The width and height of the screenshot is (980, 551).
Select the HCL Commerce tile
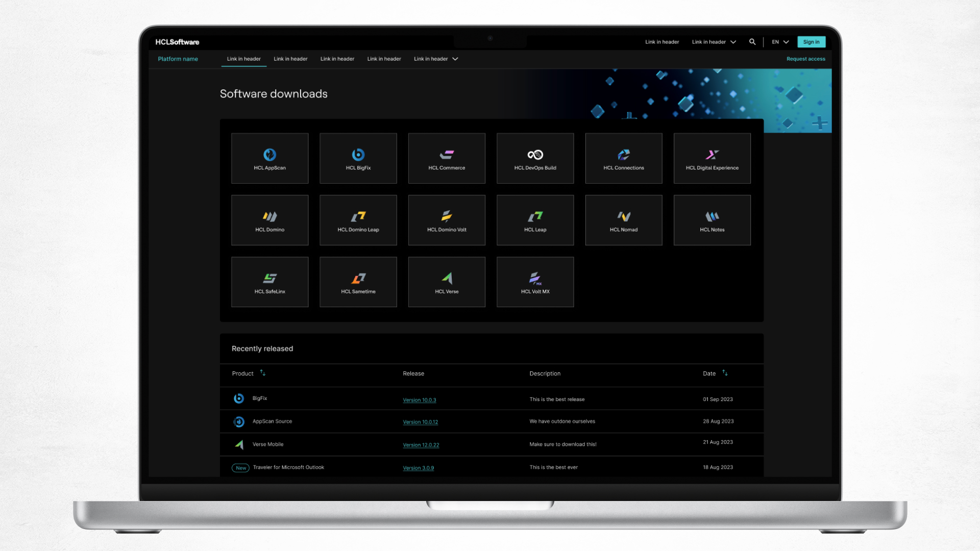coord(447,158)
